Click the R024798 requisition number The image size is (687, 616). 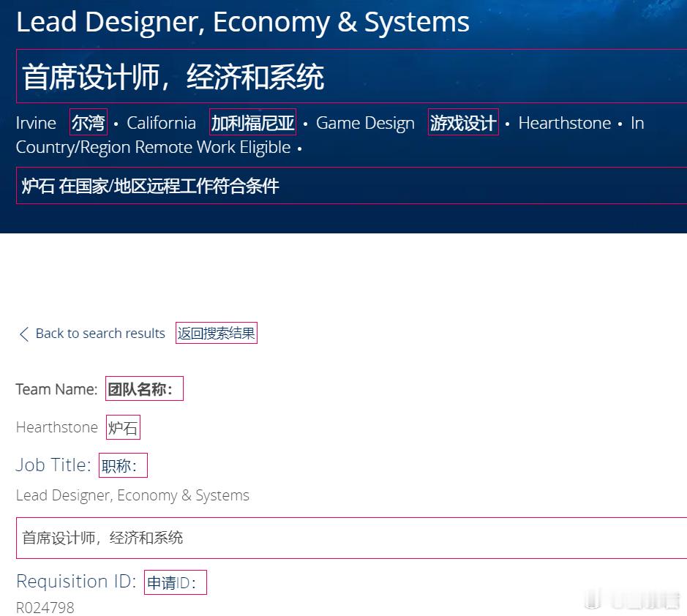[45, 608]
